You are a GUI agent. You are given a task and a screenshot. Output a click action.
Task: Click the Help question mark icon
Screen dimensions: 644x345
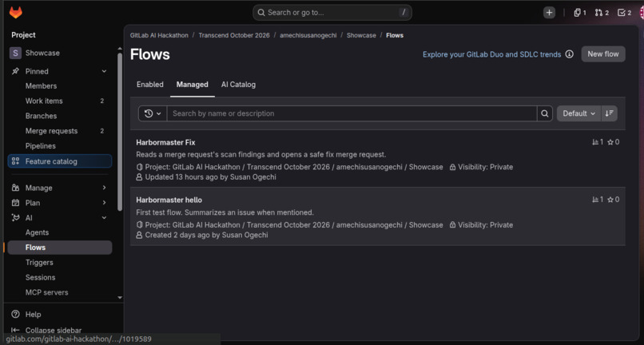(x=15, y=314)
